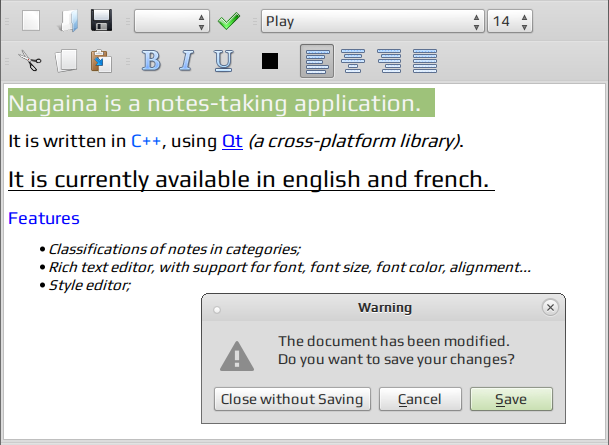Copy the selected text
609x445 pixels.
point(66,61)
